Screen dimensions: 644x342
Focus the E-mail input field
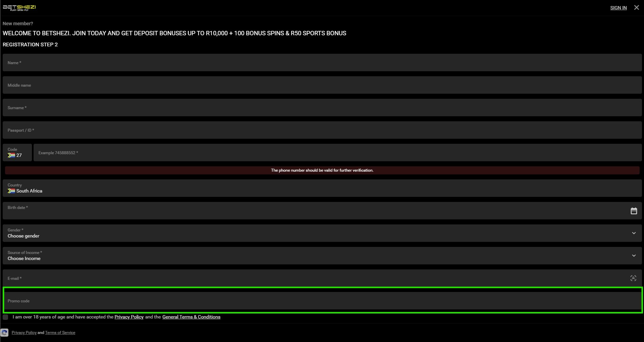322,278
